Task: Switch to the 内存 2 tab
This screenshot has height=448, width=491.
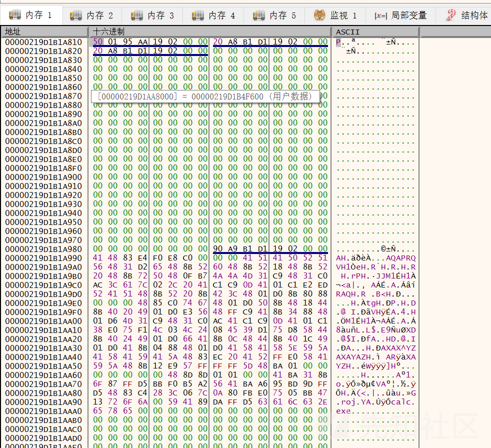Action: tap(91, 15)
